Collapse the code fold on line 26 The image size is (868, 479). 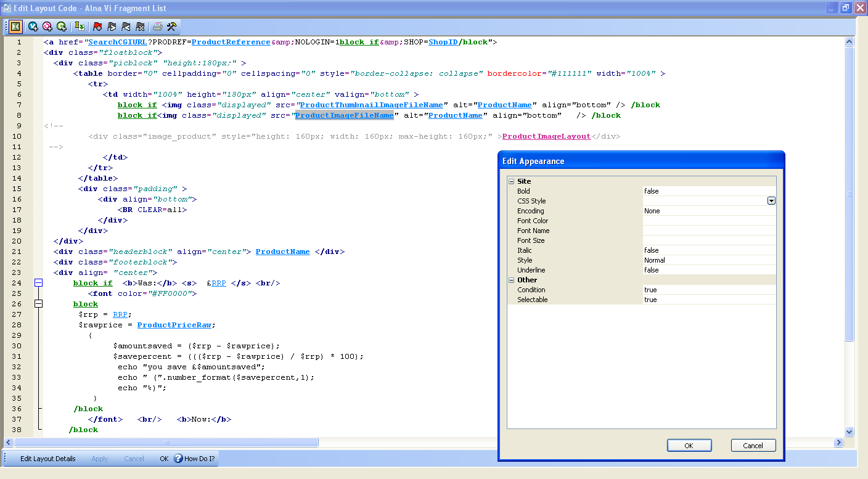[x=39, y=304]
